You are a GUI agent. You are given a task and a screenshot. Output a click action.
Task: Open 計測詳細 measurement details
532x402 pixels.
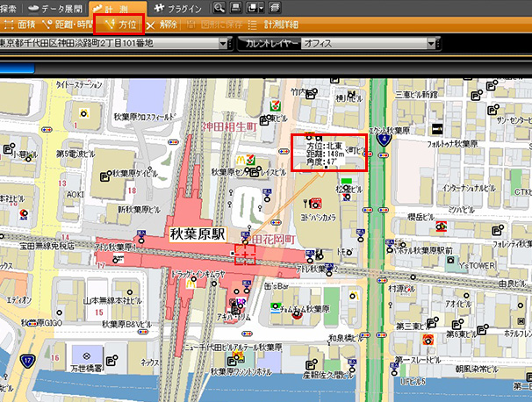(274, 25)
